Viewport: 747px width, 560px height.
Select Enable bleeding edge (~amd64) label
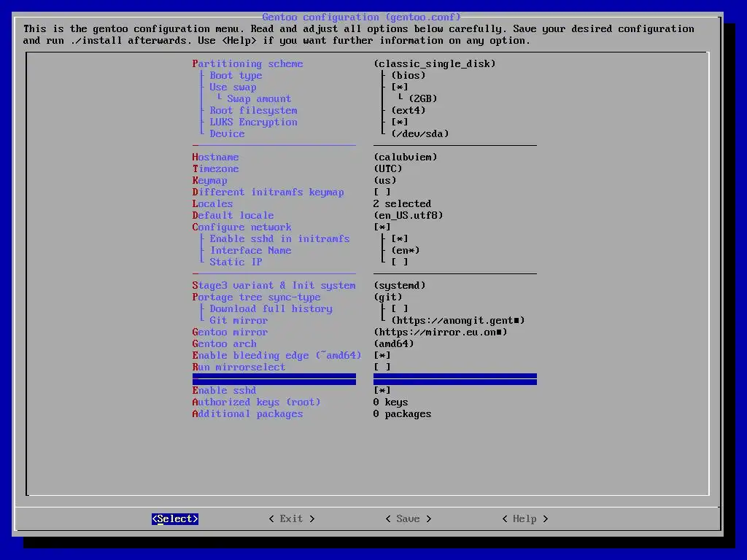[276, 355]
